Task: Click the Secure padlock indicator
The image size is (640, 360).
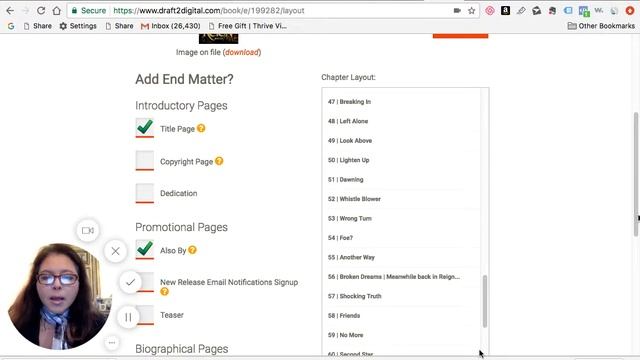Action: pyautogui.click(x=89, y=11)
